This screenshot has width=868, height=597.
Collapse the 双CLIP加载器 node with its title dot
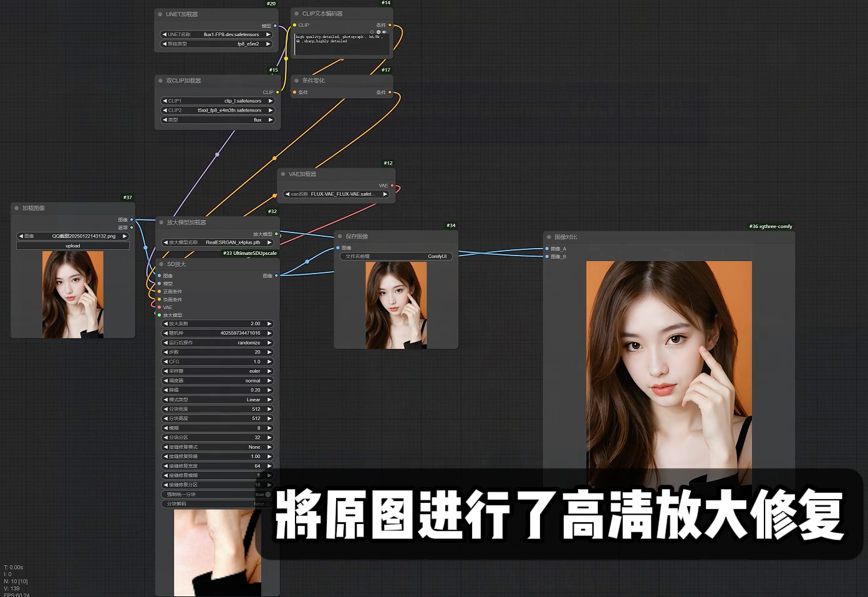coord(160,81)
